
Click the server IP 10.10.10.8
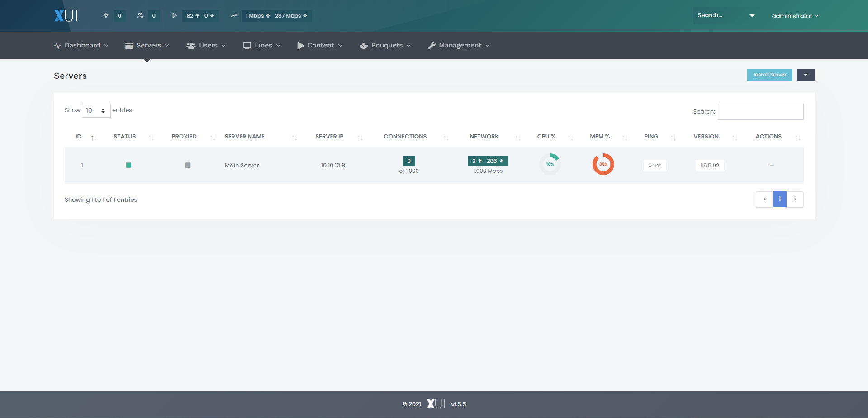[333, 166]
